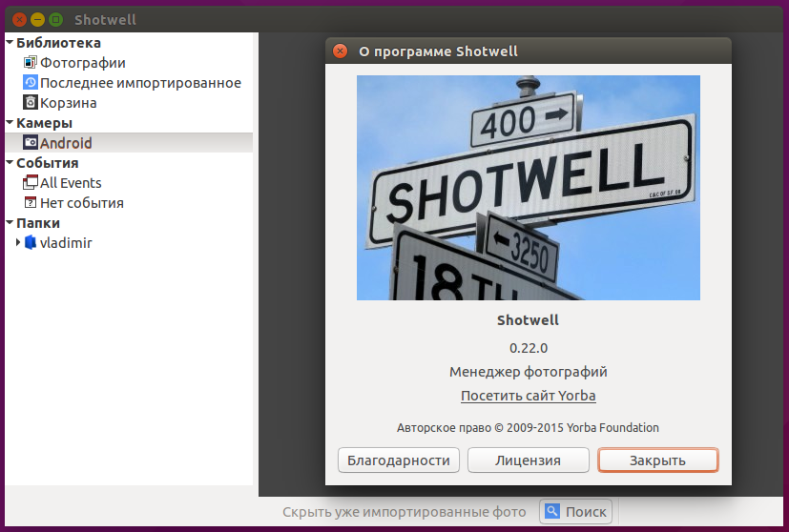Click the Менеджер фотографий description
The height and width of the screenshot is (532, 789).
(x=529, y=372)
